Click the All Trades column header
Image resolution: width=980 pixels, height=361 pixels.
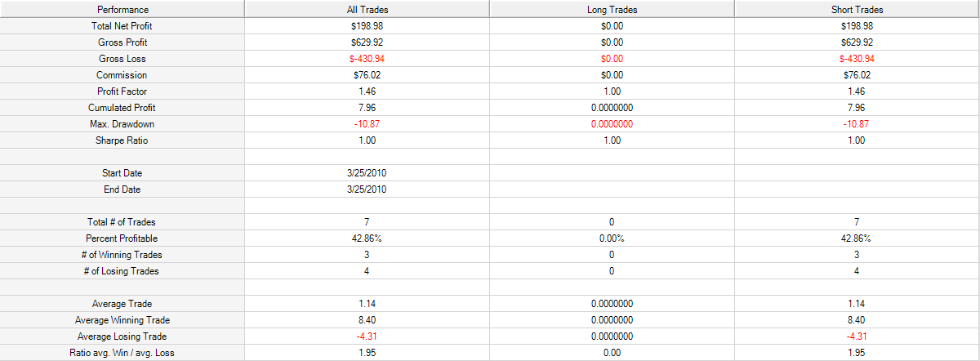[x=367, y=10]
